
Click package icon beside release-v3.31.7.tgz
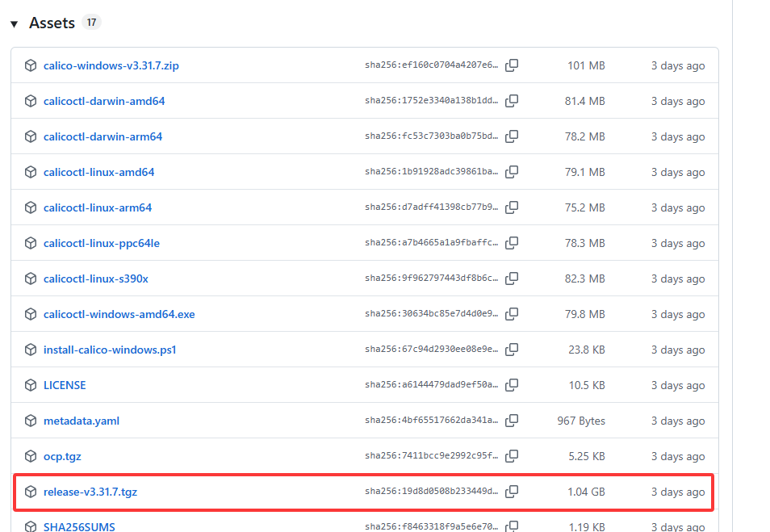coord(31,492)
